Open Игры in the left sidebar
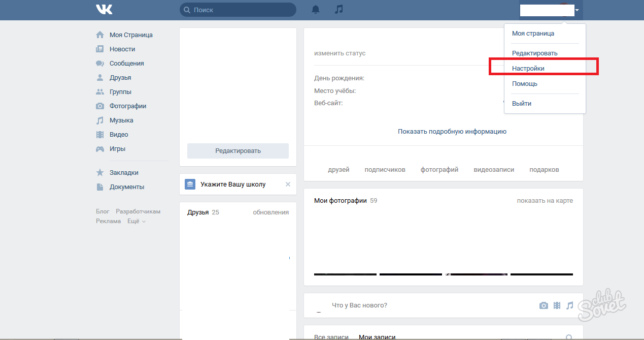This screenshot has width=644, height=340. pyautogui.click(x=117, y=149)
